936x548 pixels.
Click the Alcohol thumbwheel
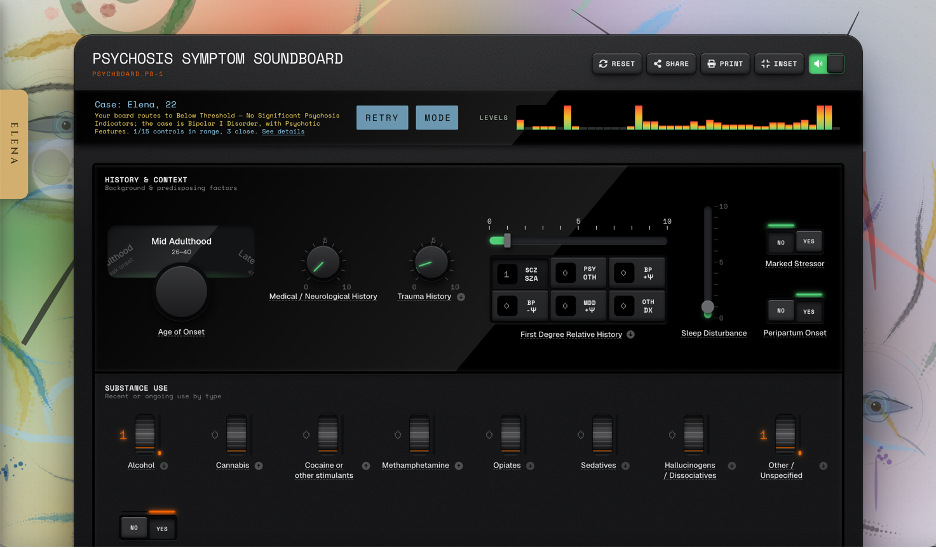point(145,435)
